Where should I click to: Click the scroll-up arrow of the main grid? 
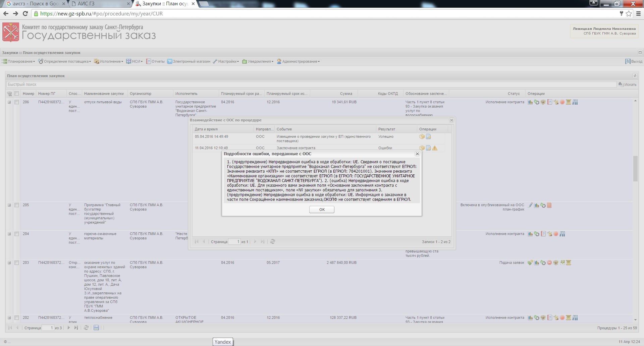click(635, 101)
